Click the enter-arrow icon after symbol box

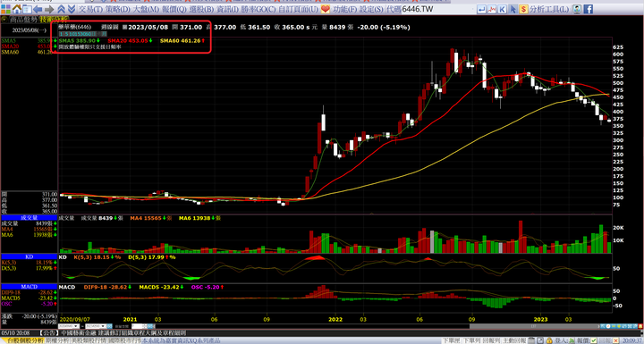click(482, 9)
